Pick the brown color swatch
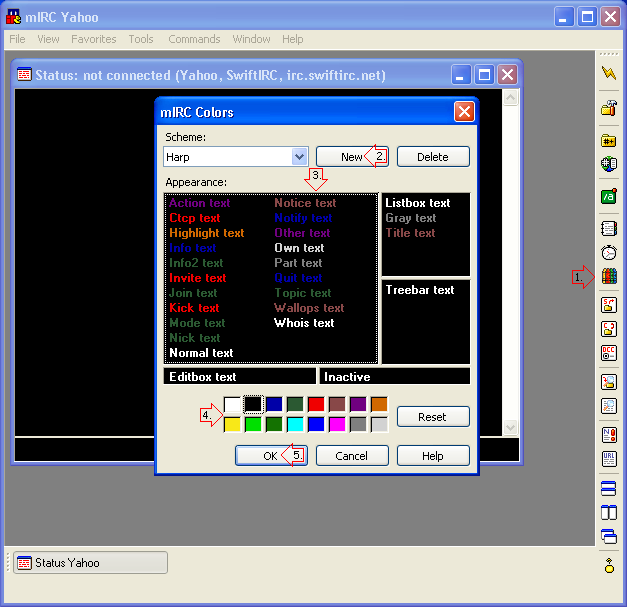Image resolution: width=627 pixels, height=607 pixels. pyautogui.click(x=337, y=404)
